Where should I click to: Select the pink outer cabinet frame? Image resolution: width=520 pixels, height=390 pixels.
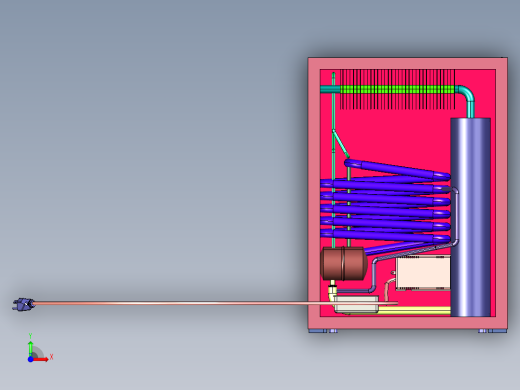point(408,63)
